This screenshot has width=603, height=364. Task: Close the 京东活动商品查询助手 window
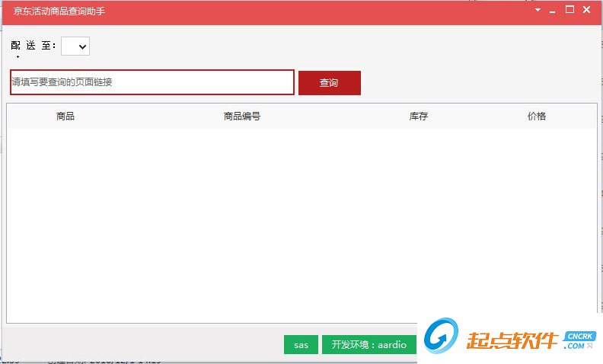(586, 10)
